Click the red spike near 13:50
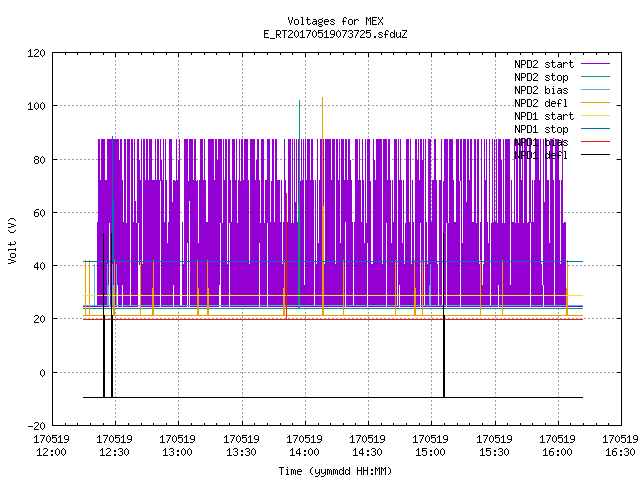The width and height of the screenshot is (640, 480). coord(287,256)
